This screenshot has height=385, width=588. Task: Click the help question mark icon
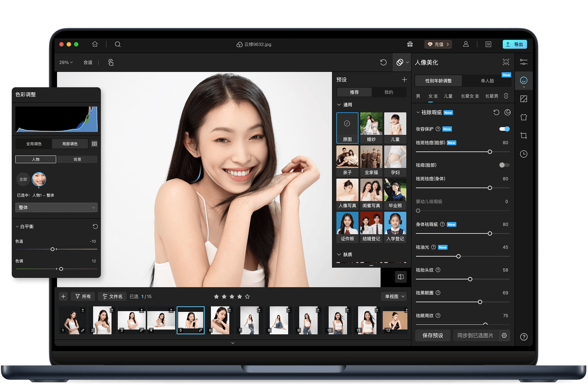tap(524, 337)
